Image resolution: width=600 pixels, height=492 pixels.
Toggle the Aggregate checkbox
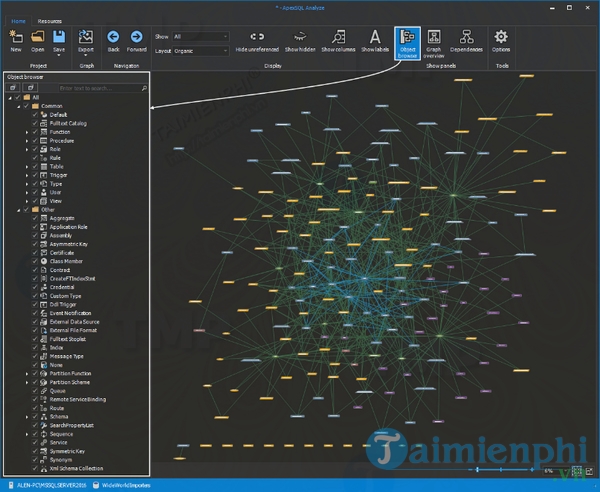[x=35, y=218]
